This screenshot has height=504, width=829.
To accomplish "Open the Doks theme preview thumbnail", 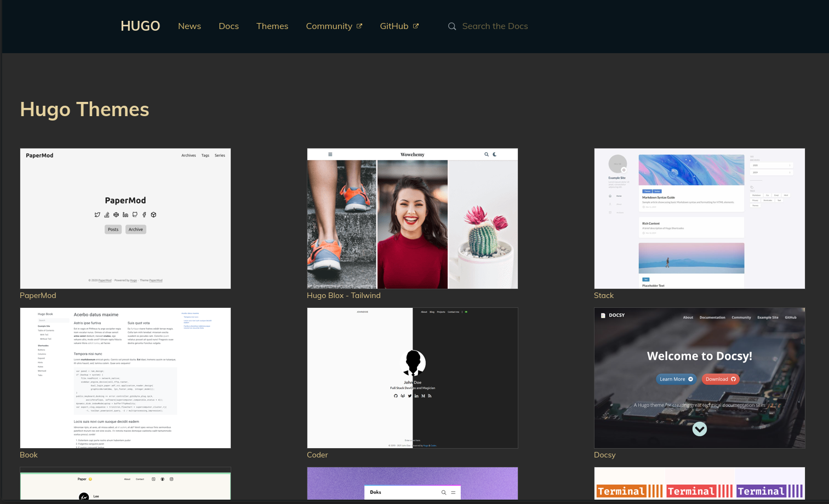I will pyautogui.click(x=413, y=483).
